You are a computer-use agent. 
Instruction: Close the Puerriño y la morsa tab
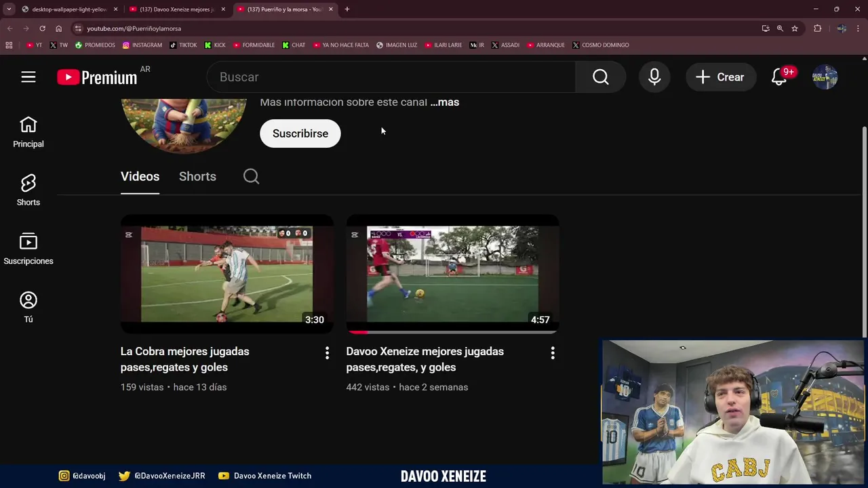point(331,9)
